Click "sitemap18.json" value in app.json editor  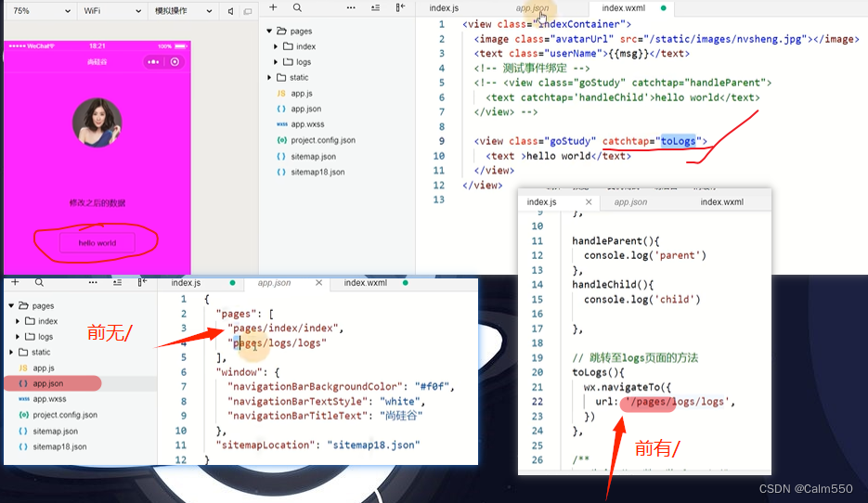click(x=374, y=445)
